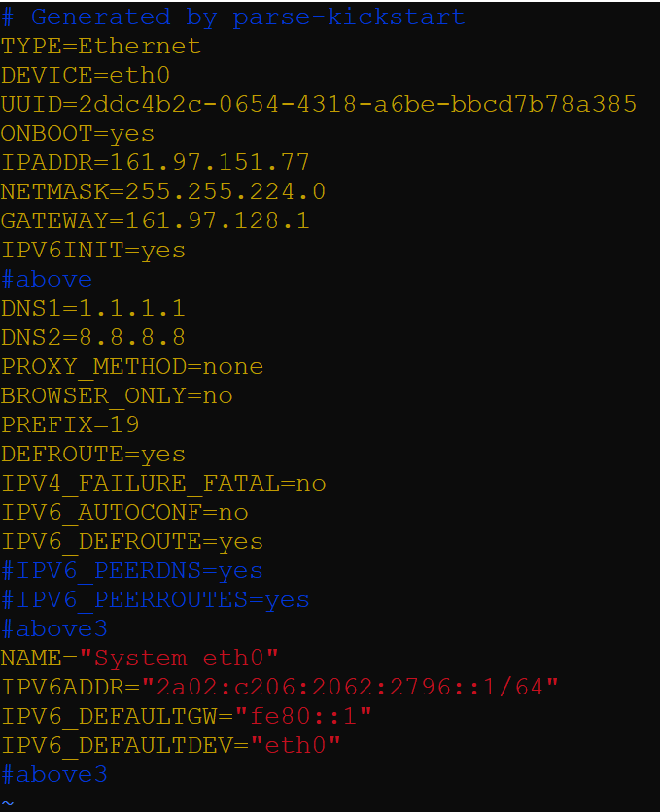The width and height of the screenshot is (660, 812).
Task: Click the IPV6_DEFAULTGW="fe80::1" line
Action: pos(187,717)
